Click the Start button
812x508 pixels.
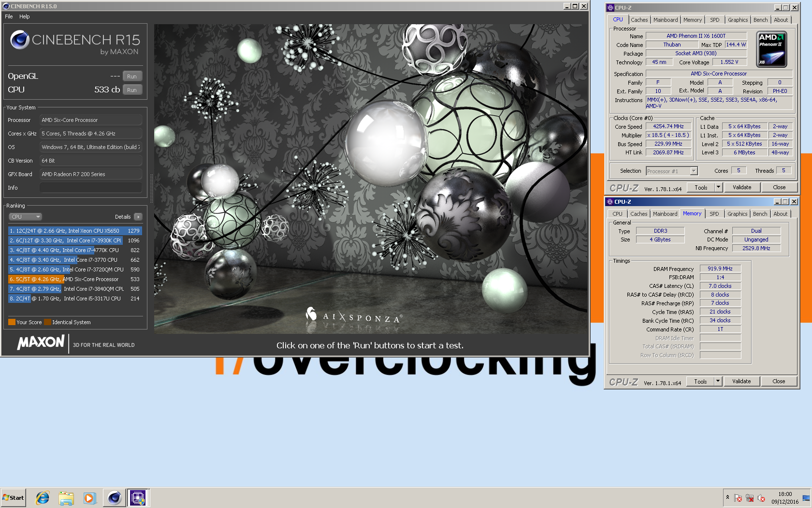coord(13,497)
